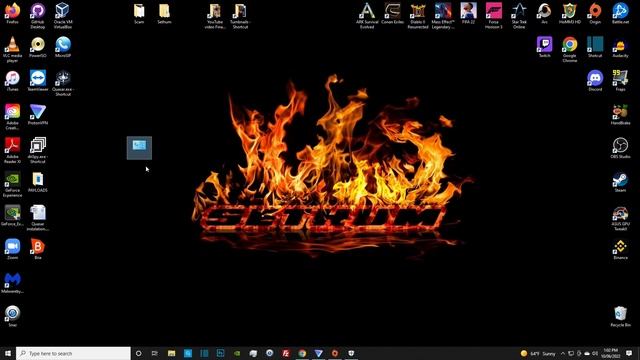Select the Quasar installation document
The width and height of the screenshot is (640, 360).
pyautogui.click(x=38, y=218)
